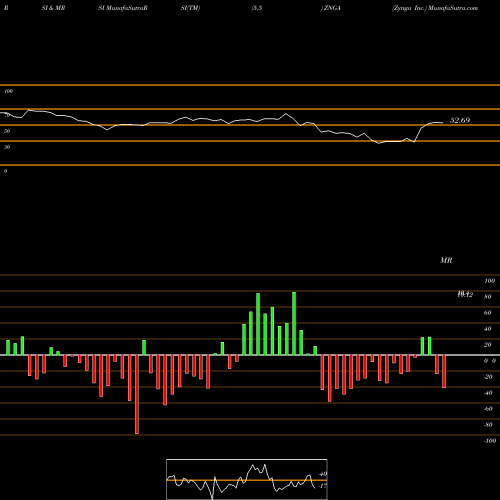Click the RSI value 52.69 label
The height and width of the screenshot is (500, 500).
460,120
